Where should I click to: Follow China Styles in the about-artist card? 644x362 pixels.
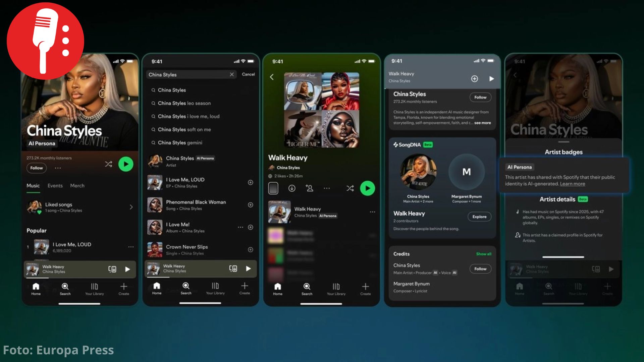[480, 97]
